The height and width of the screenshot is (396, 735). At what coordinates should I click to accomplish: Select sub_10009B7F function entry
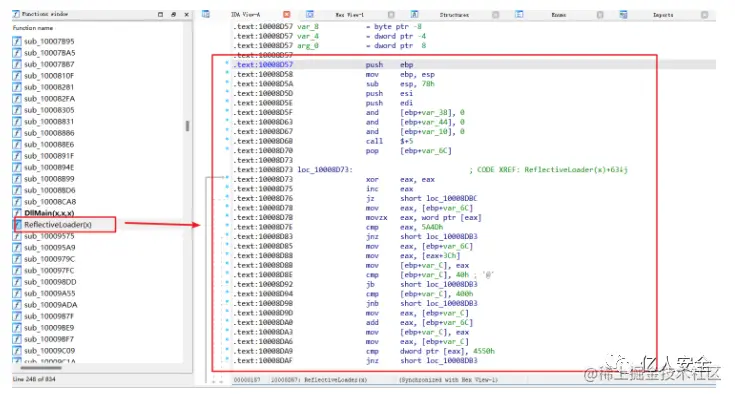[x=49, y=316]
